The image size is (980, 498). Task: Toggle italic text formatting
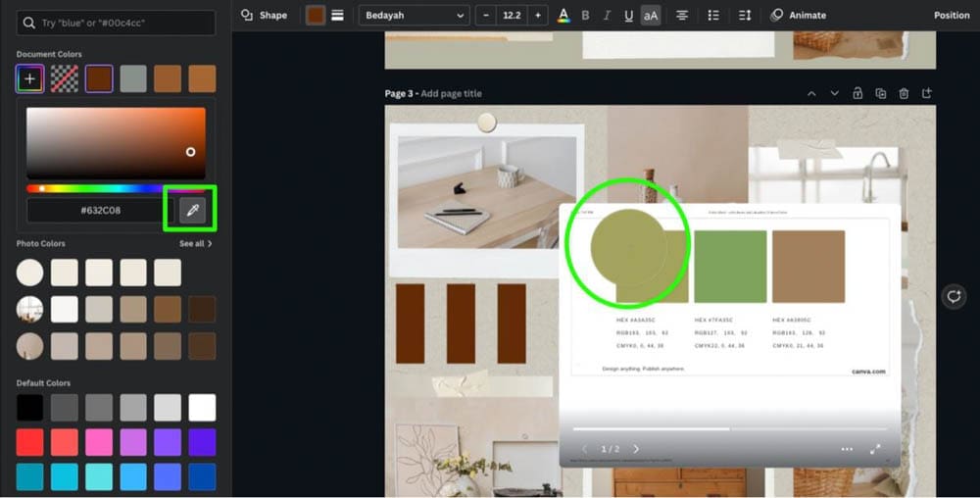(607, 16)
